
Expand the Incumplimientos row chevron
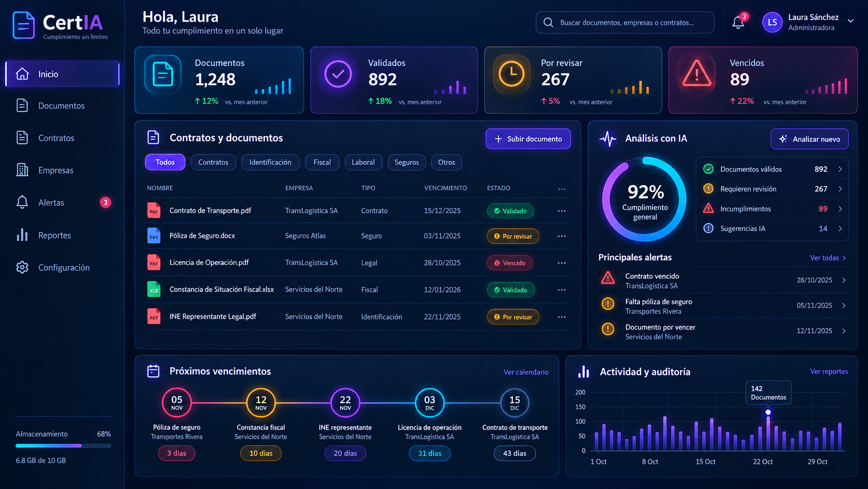tap(840, 208)
